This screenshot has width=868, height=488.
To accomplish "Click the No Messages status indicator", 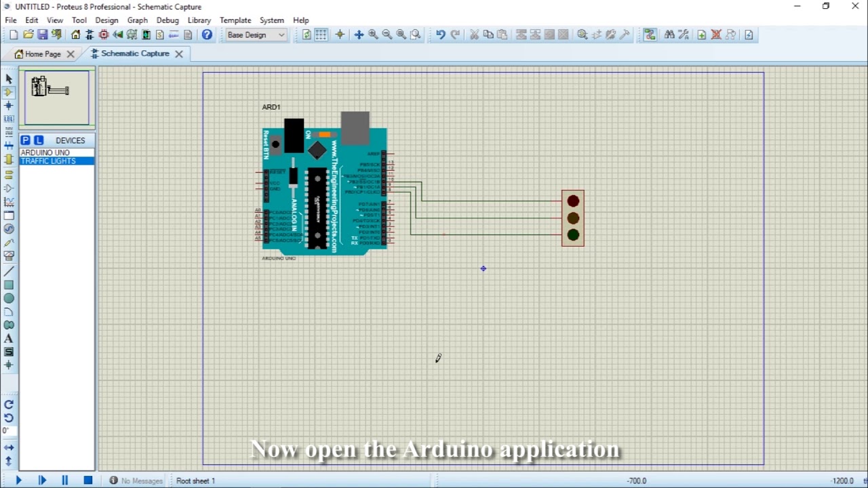I will tap(136, 481).
